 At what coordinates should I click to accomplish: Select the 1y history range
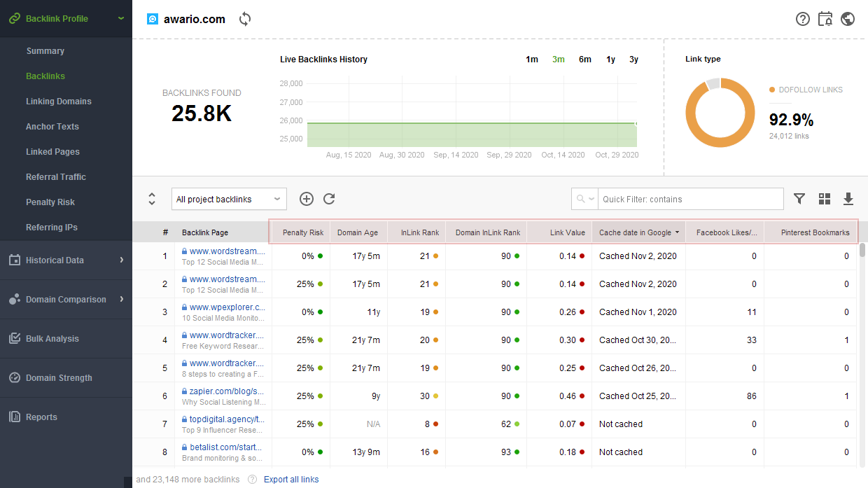(611, 60)
